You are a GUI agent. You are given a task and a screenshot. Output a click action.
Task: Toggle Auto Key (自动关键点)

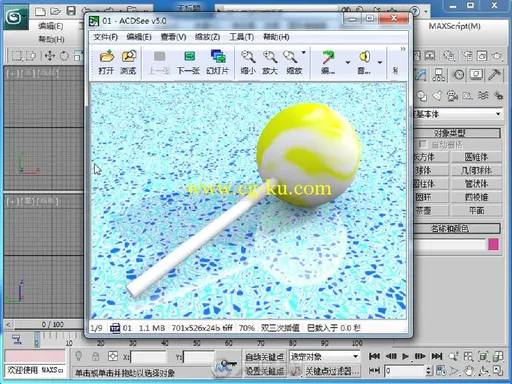265,357
